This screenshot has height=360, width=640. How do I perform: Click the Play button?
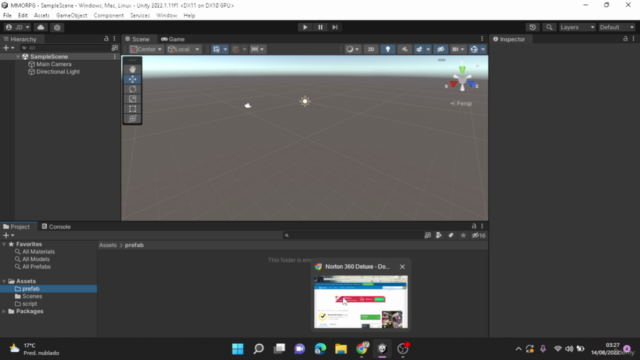coord(305,27)
